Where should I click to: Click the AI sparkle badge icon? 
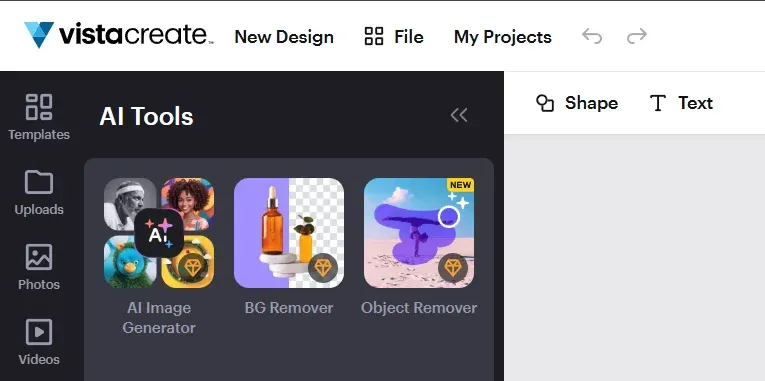click(x=159, y=233)
